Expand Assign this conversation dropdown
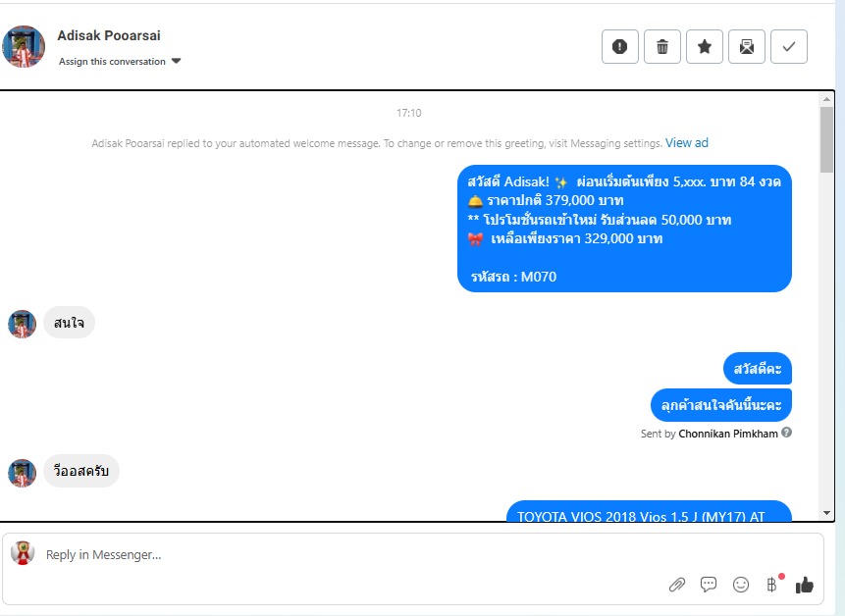The image size is (845, 616). tap(120, 62)
